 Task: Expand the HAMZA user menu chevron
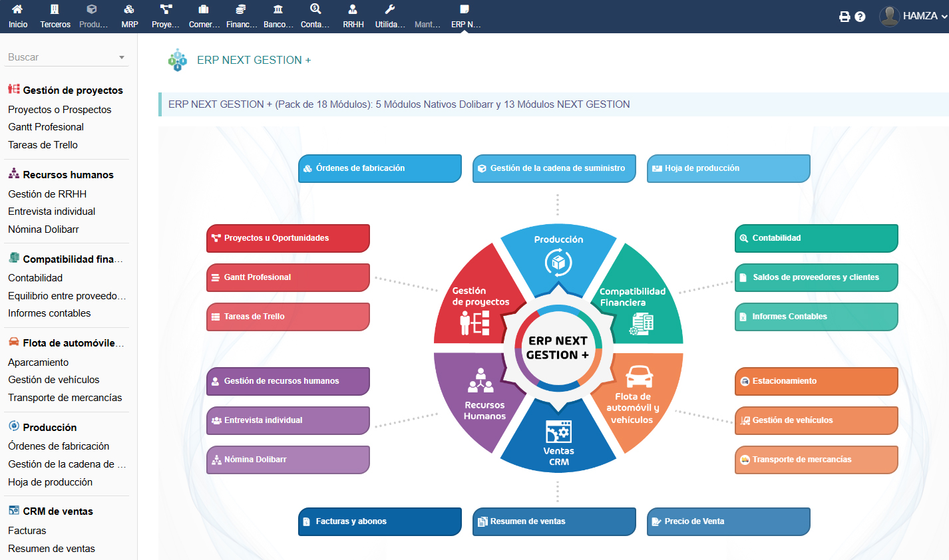click(x=944, y=17)
